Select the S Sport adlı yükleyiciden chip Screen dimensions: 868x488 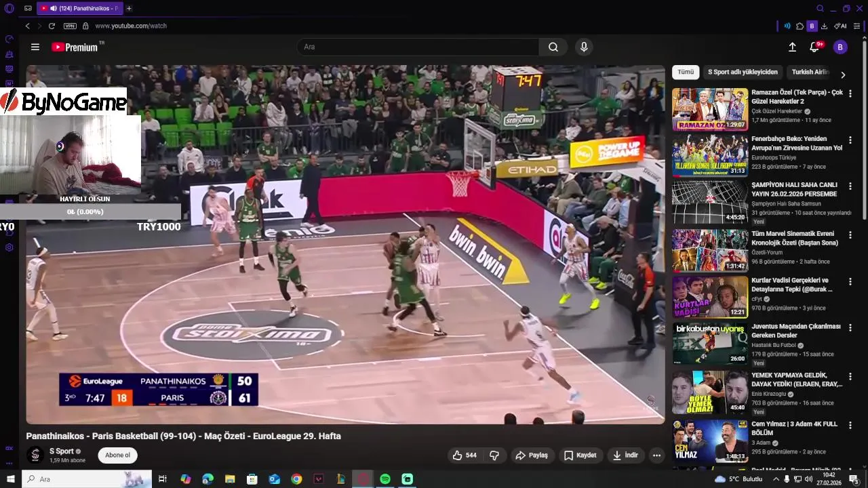point(743,72)
